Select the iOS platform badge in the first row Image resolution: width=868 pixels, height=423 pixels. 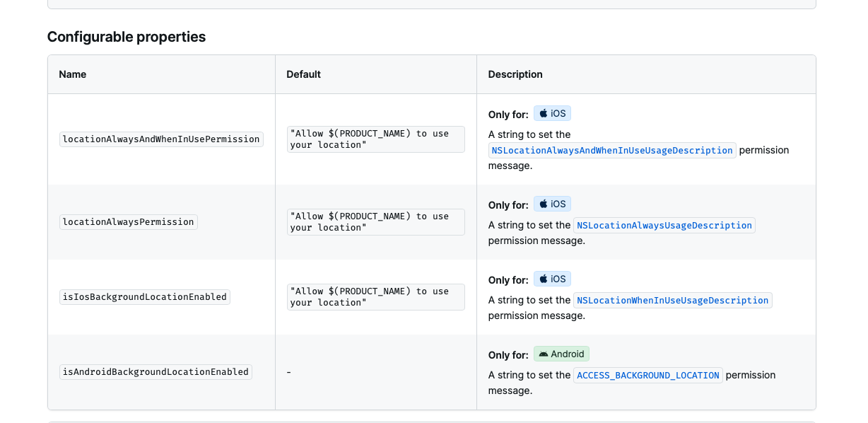(552, 112)
